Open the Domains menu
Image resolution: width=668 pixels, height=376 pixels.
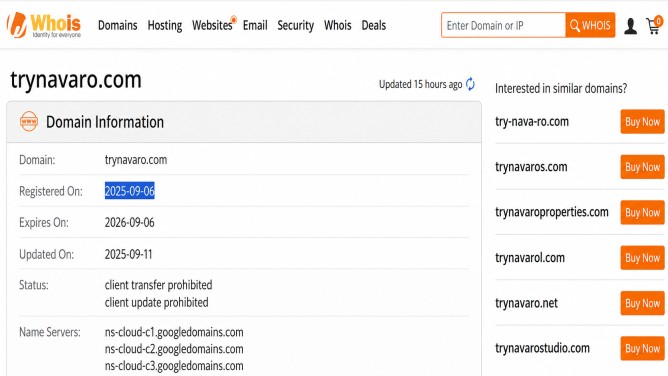pyautogui.click(x=118, y=25)
